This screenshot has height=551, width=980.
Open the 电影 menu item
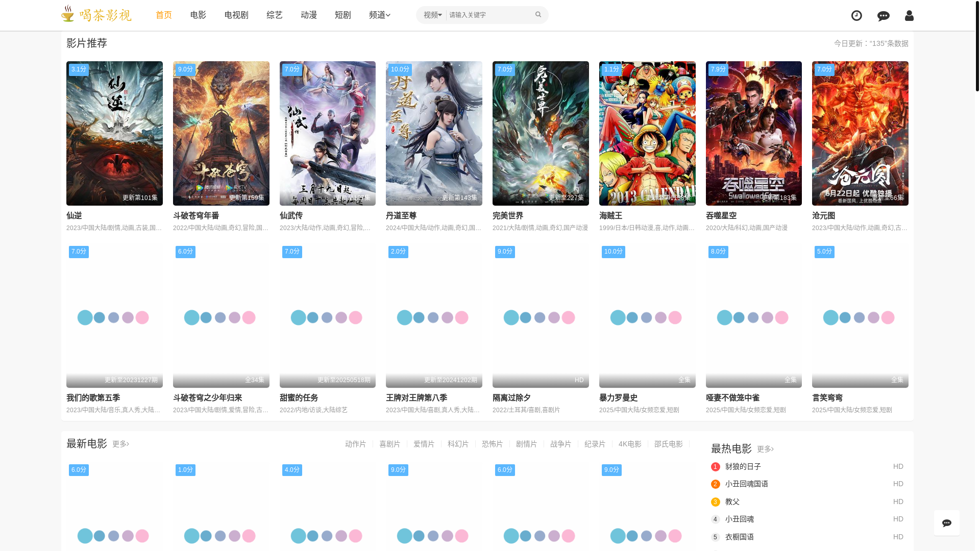pyautogui.click(x=198, y=15)
